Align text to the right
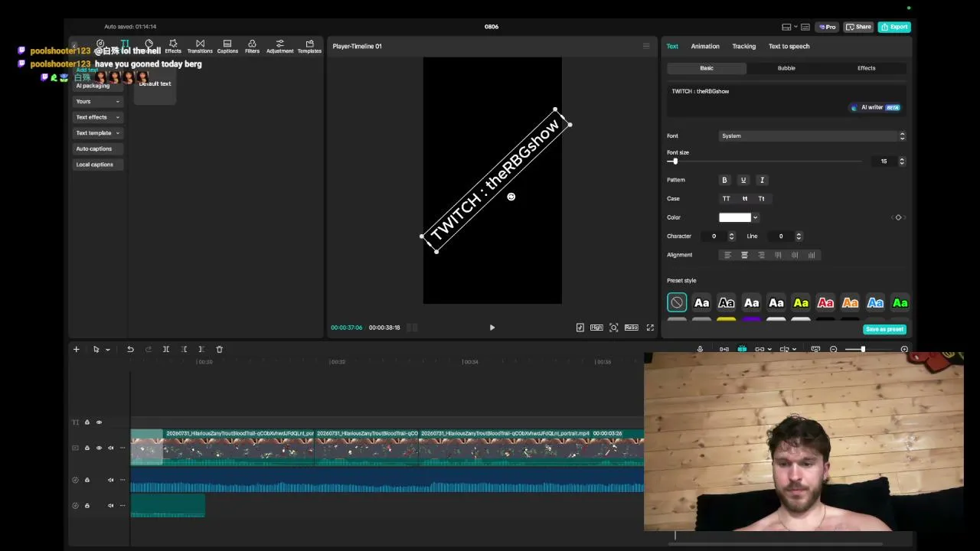Screen dimensions: 980x551 (x=761, y=255)
